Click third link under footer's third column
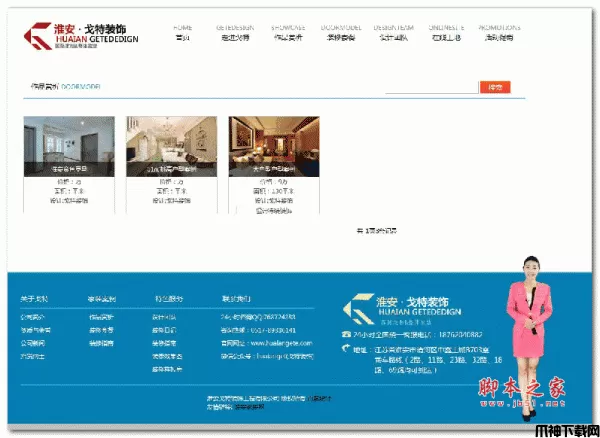The width and height of the screenshot is (600, 438). point(164,343)
